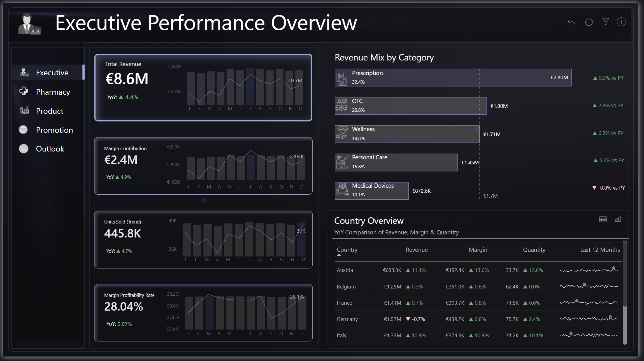Open the filter funnel icon
The width and height of the screenshot is (644, 361).
tap(605, 22)
